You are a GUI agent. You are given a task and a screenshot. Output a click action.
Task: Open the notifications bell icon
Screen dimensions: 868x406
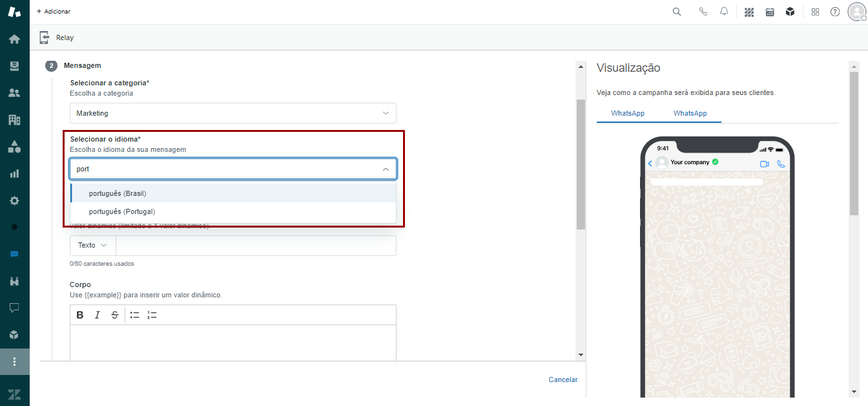pos(724,12)
